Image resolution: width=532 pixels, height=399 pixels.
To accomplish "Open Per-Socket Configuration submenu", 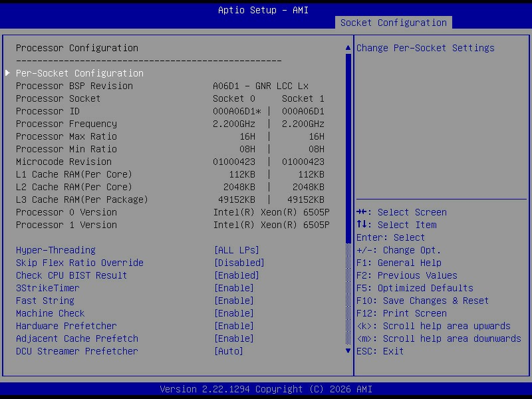I will 80,73.
